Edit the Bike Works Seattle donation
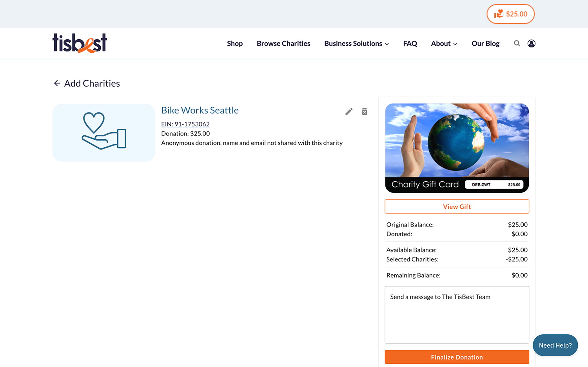588x367 pixels. [349, 112]
